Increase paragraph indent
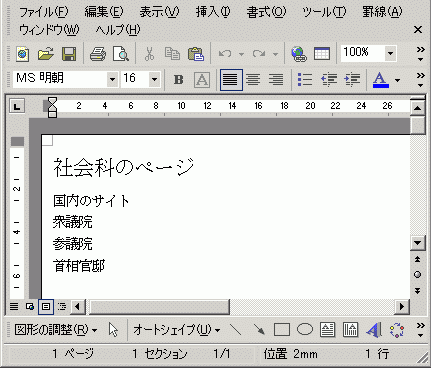This screenshot has width=431, height=368. [x=352, y=80]
